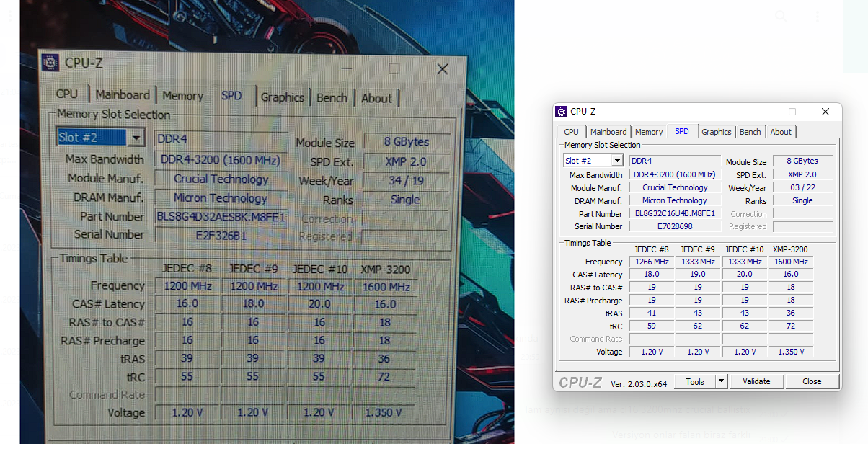
Task: Select the SPD tab in the right CPU-Z window
Action: point(682,131)
